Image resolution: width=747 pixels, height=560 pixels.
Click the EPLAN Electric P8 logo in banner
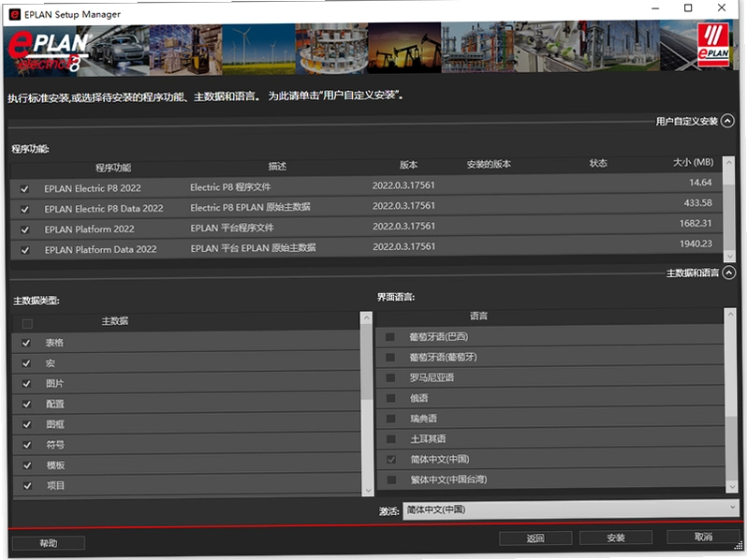(x=49, y=52)
